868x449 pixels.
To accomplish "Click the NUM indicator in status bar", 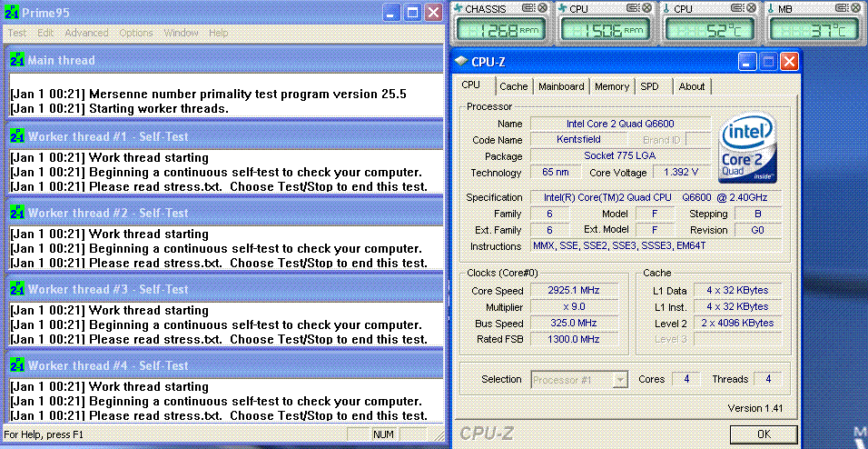I will pyautogui.click(x=383, y=434).
